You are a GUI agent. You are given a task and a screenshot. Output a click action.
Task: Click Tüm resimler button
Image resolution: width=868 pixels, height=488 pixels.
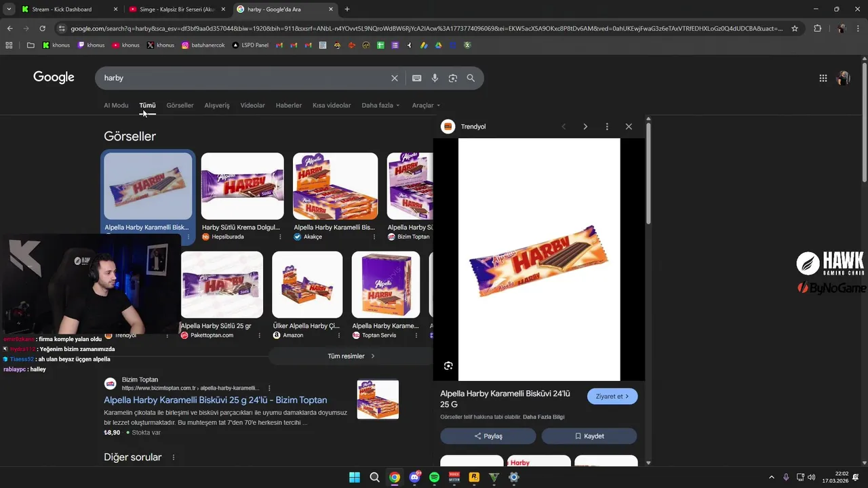[x=351, y=356]
